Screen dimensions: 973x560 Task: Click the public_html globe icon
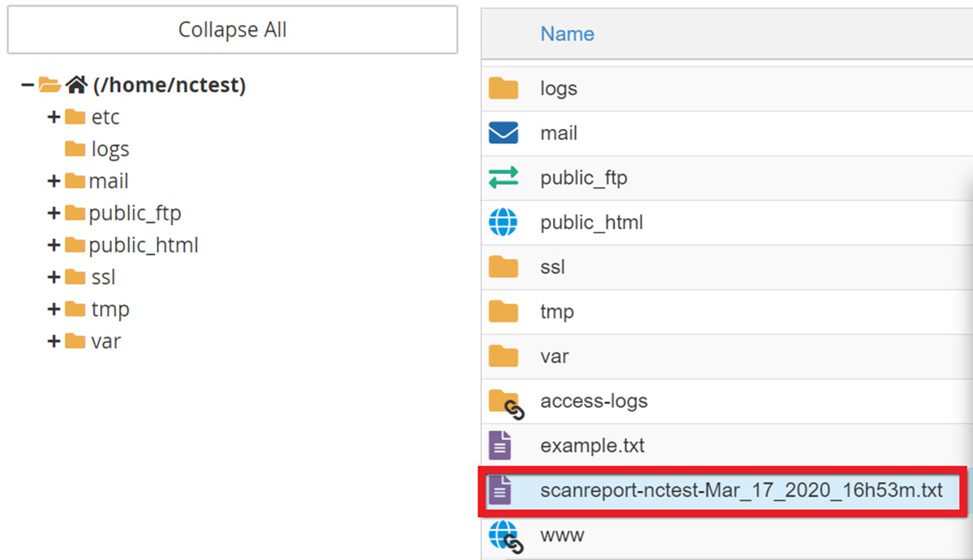[504, 222]
